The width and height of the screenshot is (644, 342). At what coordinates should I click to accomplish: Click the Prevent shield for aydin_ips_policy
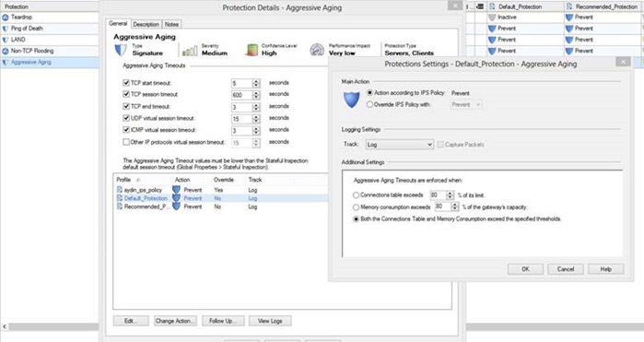click(176, 190)
